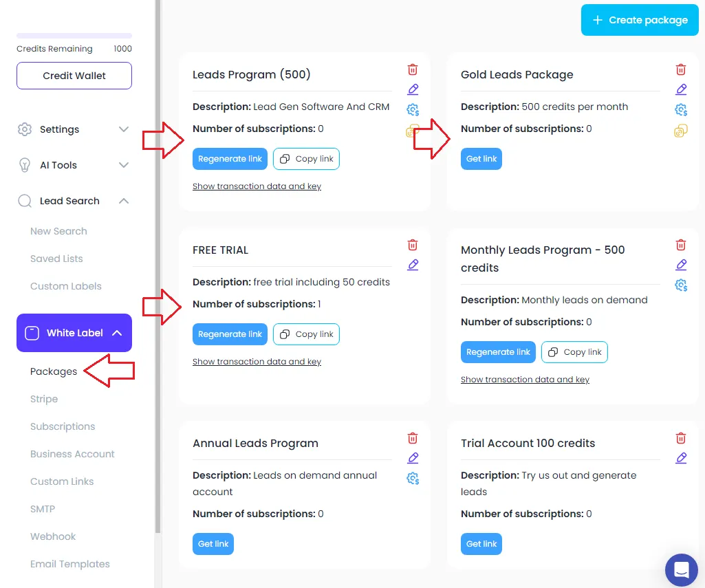This screenshot has width=705, height=588.
Task: Open the Stripe menu item
Action: pos(44,399)
